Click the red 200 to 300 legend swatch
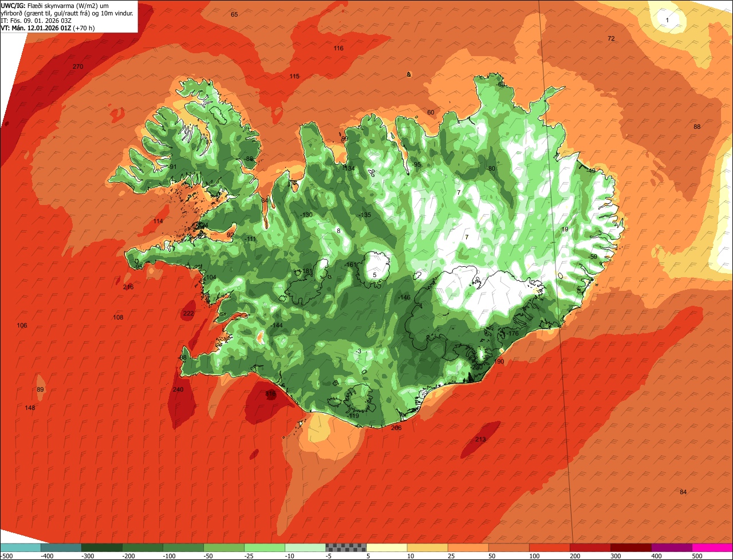The height and width of the screenshot is (560, 733). tap(590, 547)
